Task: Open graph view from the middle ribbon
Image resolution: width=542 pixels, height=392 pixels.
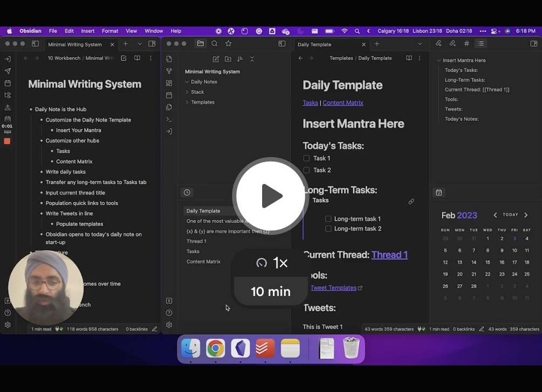Action: pos(169,71)
